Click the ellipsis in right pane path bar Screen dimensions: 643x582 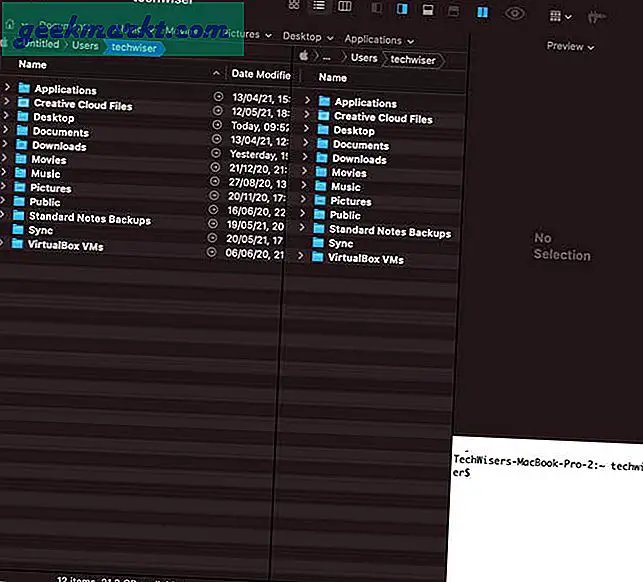click(326, 58)
